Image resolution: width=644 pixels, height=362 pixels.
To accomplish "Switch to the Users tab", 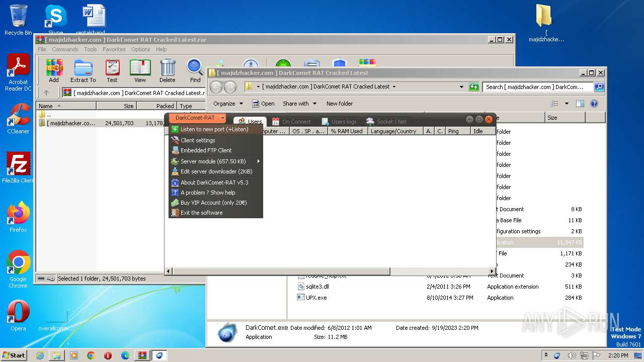I will (x=250, y=121).
